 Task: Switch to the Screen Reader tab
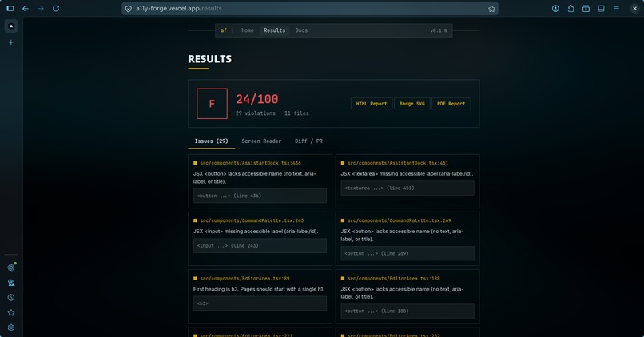point(261,141)
